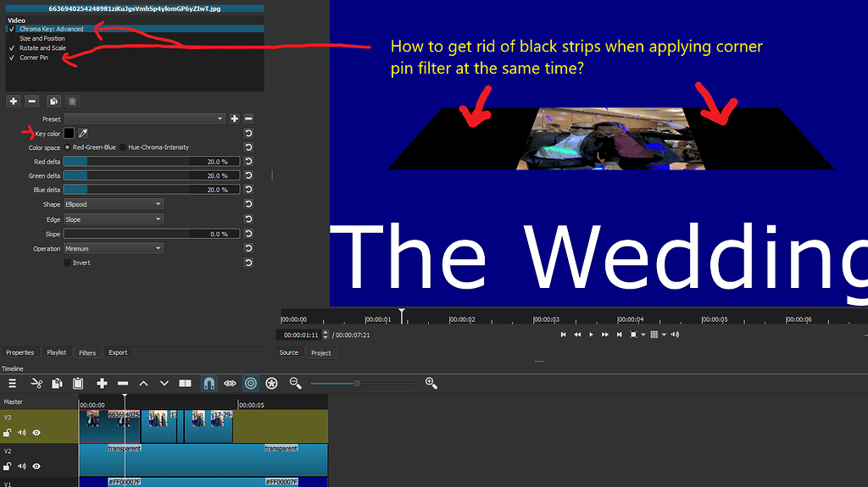Adjust the timeline zoom slider
This screenshot has height=487, width=868.
point(363,384)
